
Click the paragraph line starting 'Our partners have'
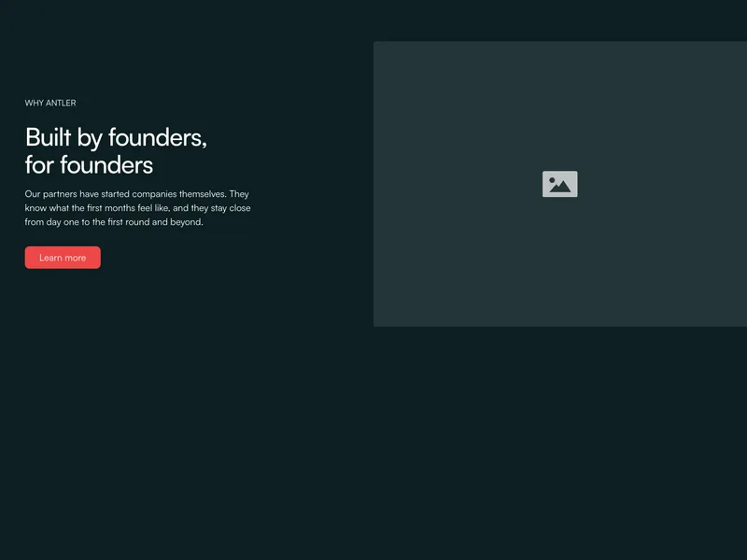[x=136, y=194]
